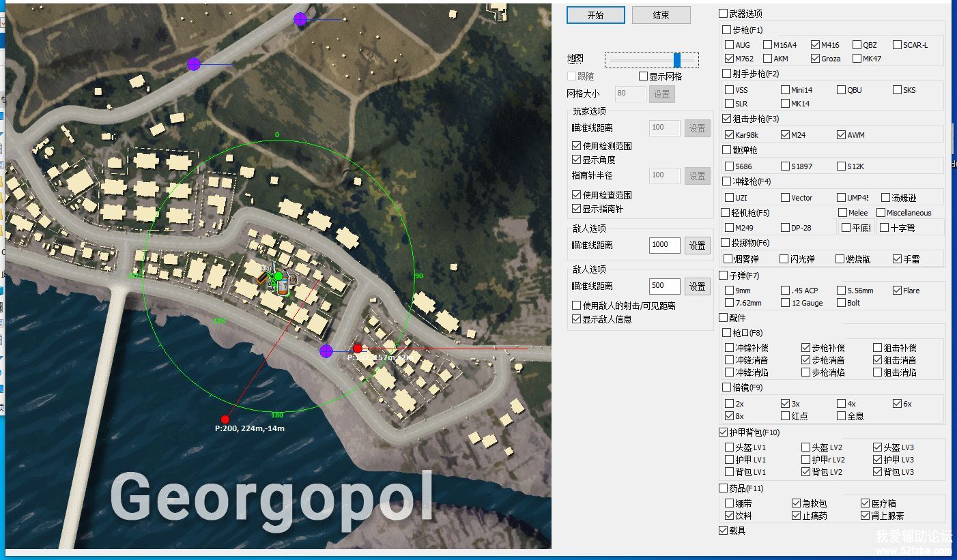Click the red enemy dot labeled P:200
Viewport: 957px width, 560px height.
225,419
